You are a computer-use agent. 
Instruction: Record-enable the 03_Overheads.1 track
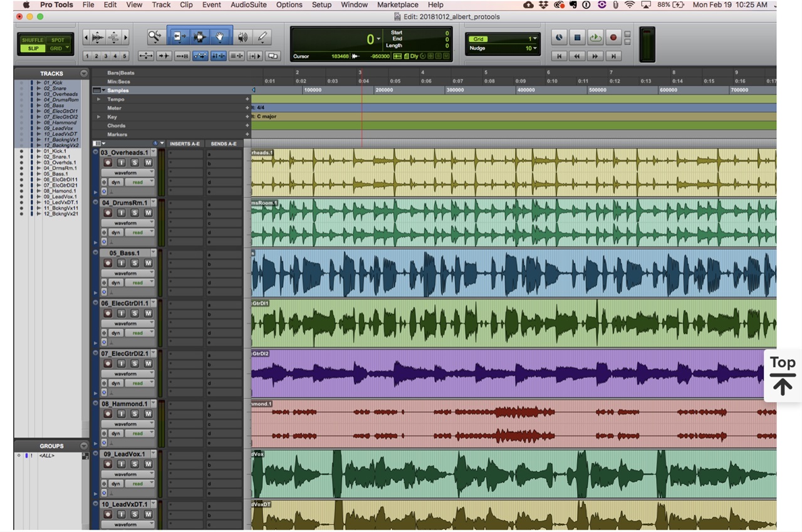(x=108, y=162)
